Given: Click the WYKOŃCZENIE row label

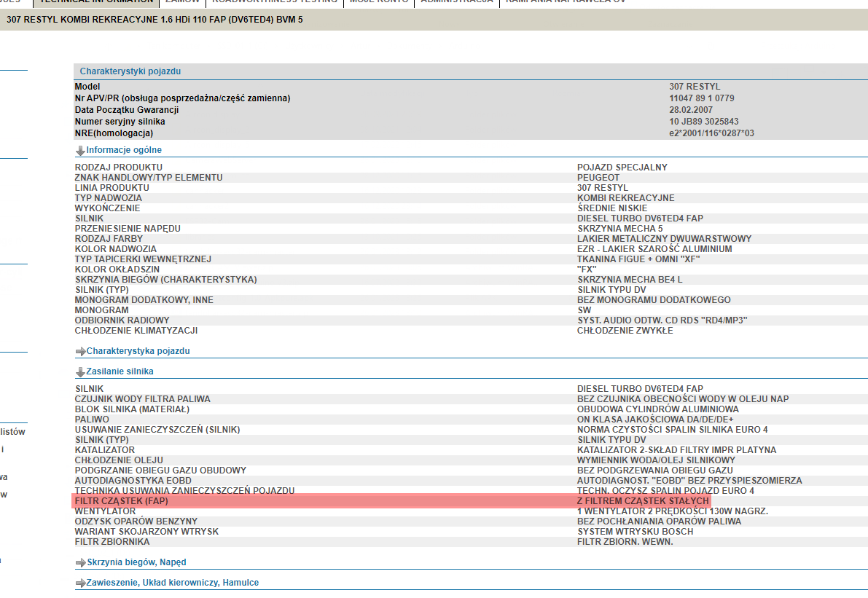Looking at the screenshot, I should [107, 208].
